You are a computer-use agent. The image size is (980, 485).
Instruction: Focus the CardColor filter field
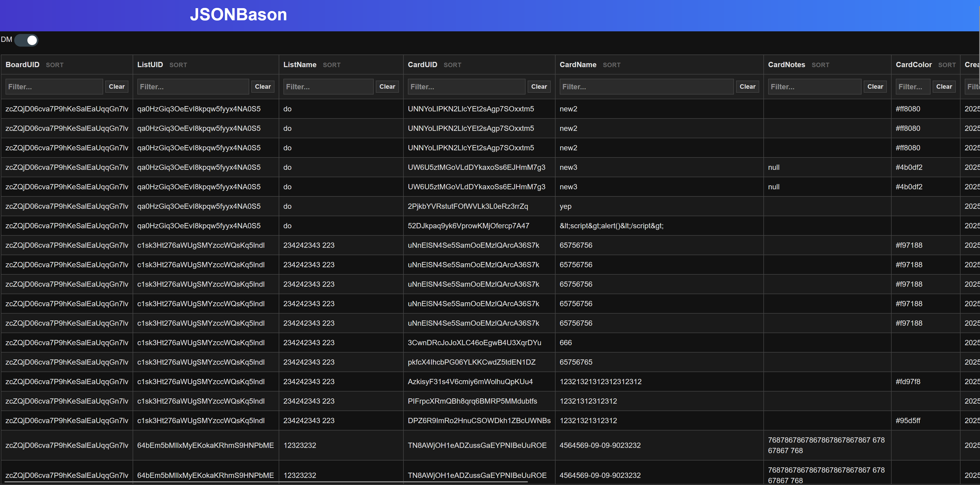coord(913,87)
